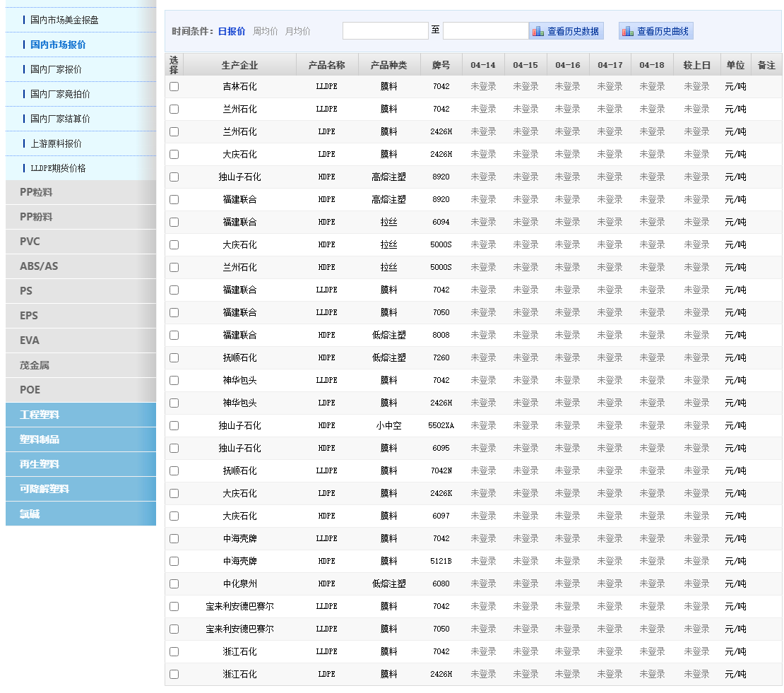The image size is (784, 693).
Task: Switch to the 周均价 time filter
Action: click(265, 31)
